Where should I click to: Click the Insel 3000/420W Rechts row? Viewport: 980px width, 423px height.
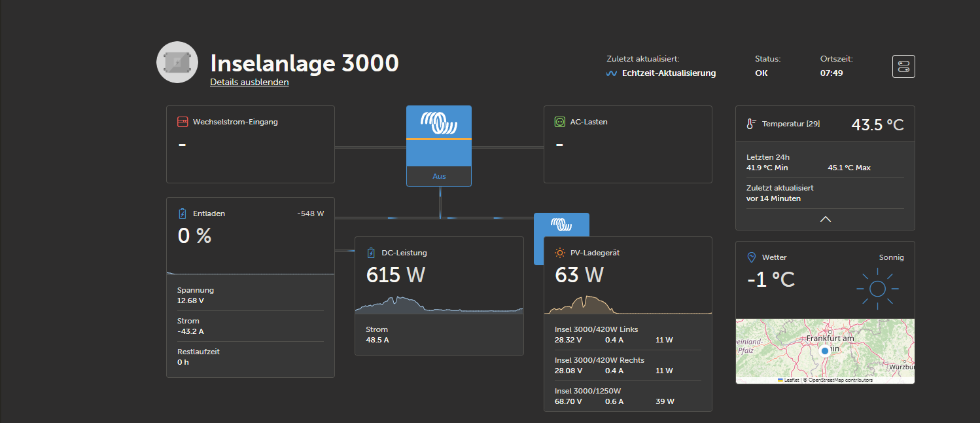tap(628, 365)
